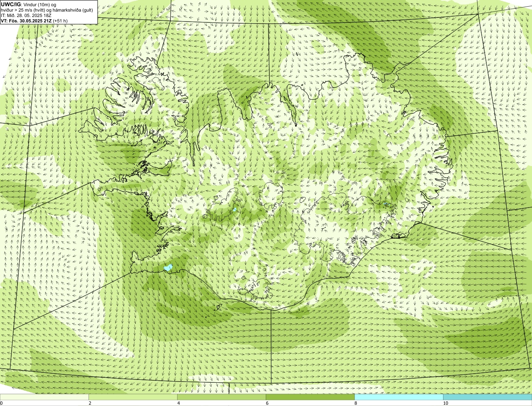Image resolution: width=532 pixels, height=406 pixels.
Task: Select the light green 2–4 color bar segment
Action: pos(133,397)
